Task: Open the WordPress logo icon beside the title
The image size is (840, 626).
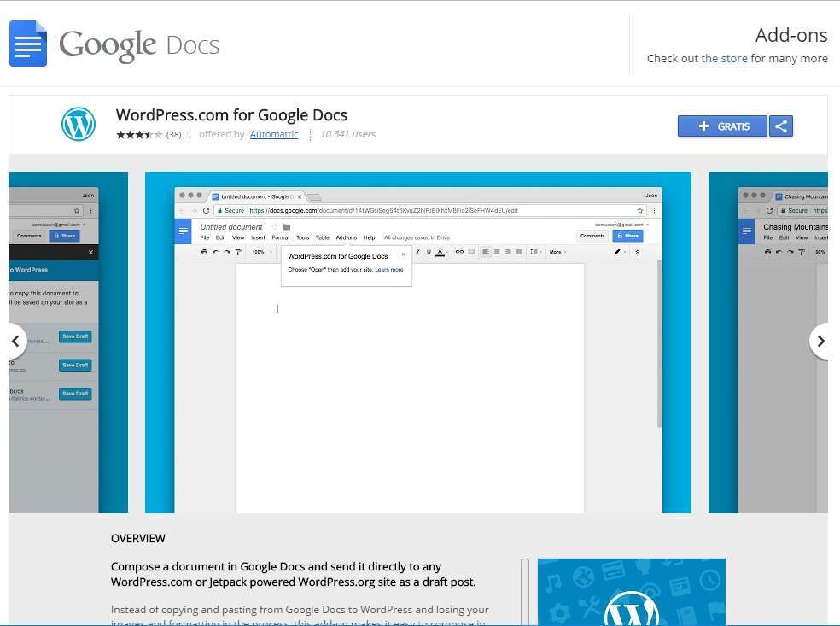Action: pos(79,124)
